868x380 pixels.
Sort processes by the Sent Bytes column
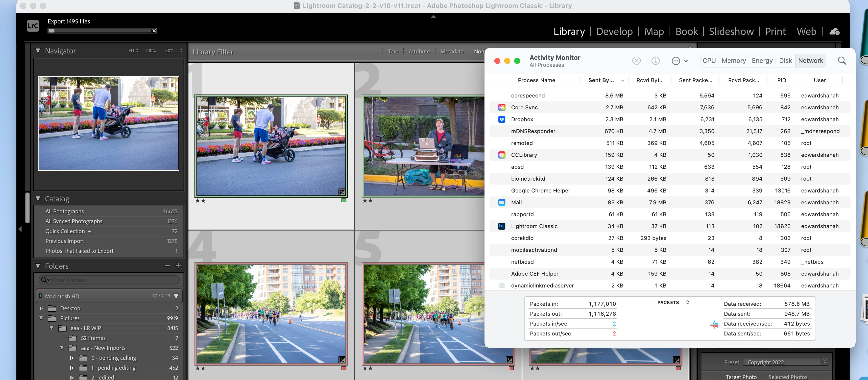601,80
